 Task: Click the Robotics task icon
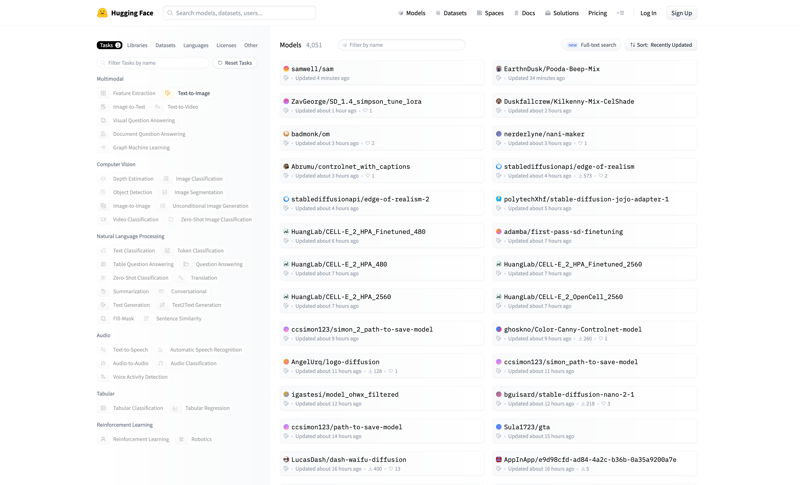pyautogui.click(x=181, y=439)
